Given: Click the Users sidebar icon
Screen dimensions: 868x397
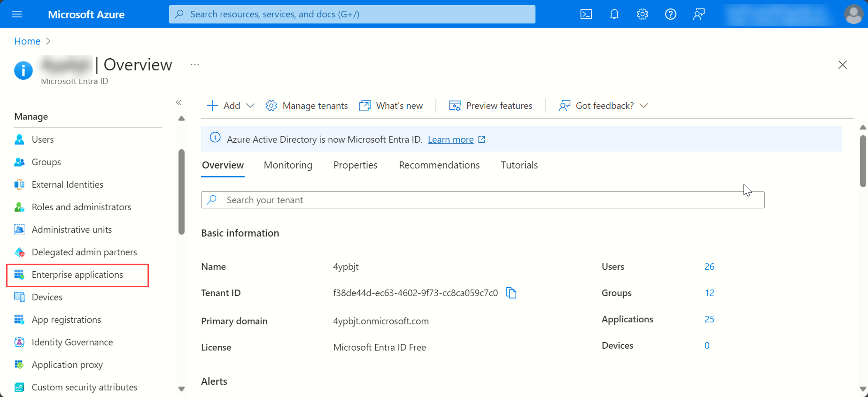Looking at the screenshot, I should (19, 139).
